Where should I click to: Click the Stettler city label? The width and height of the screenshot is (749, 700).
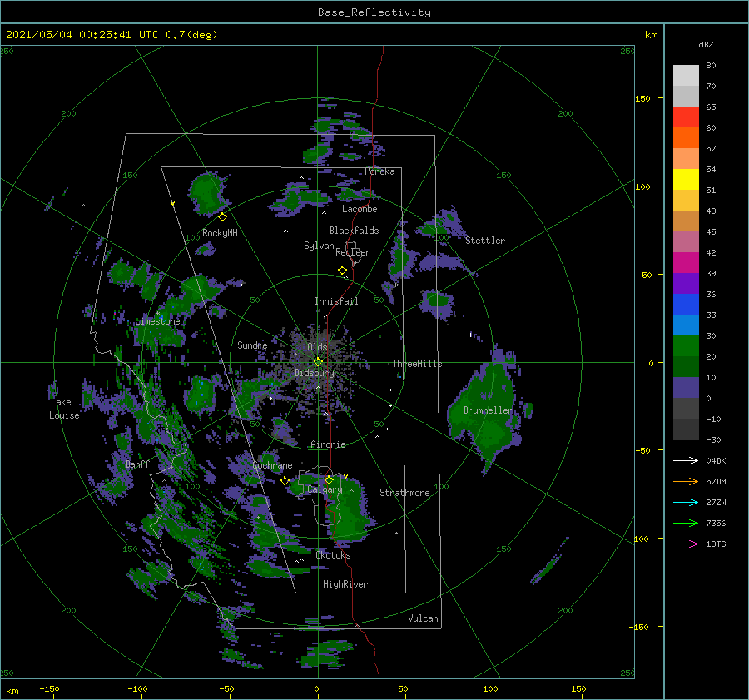click(485, 241)
